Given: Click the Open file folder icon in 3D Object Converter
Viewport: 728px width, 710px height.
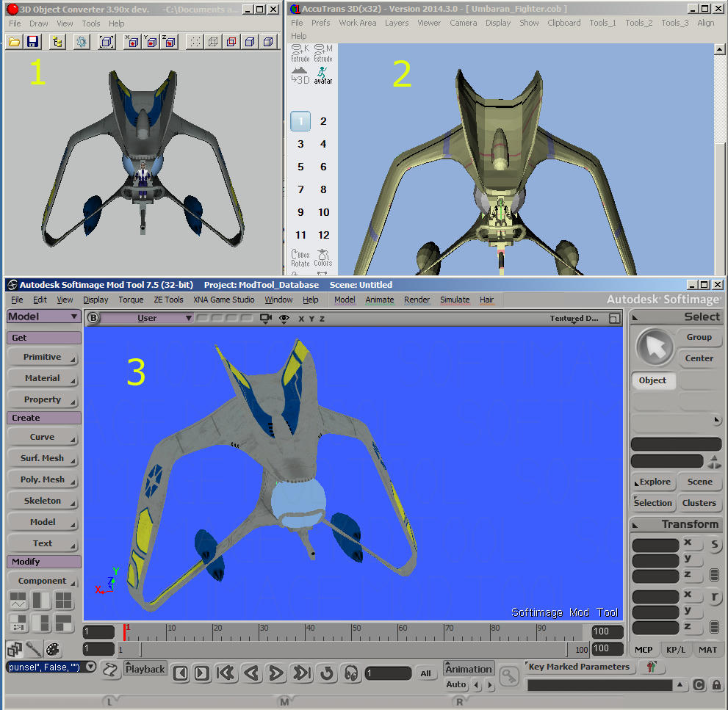Looking at the screenshot, I should pyautogui.click(x=15, y=43).
